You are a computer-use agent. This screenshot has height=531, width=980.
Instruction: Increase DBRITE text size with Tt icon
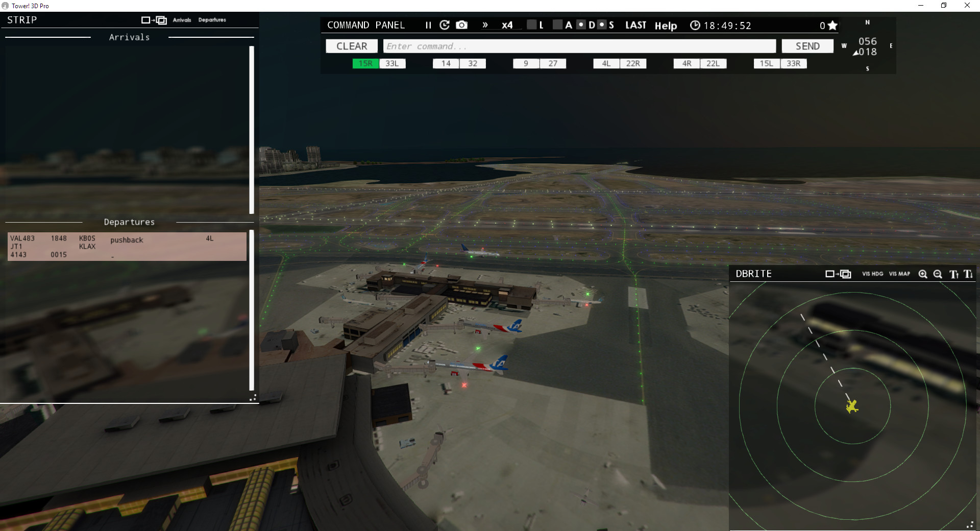click(953, 274)
